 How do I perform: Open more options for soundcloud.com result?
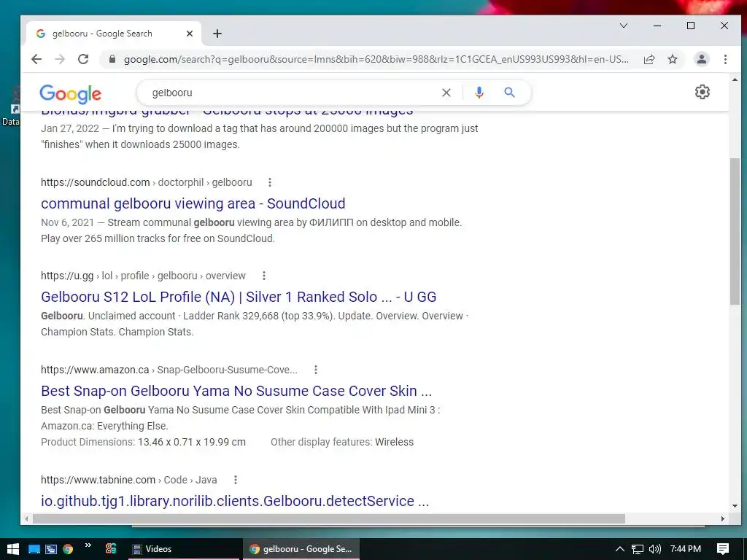click(270, 182)
